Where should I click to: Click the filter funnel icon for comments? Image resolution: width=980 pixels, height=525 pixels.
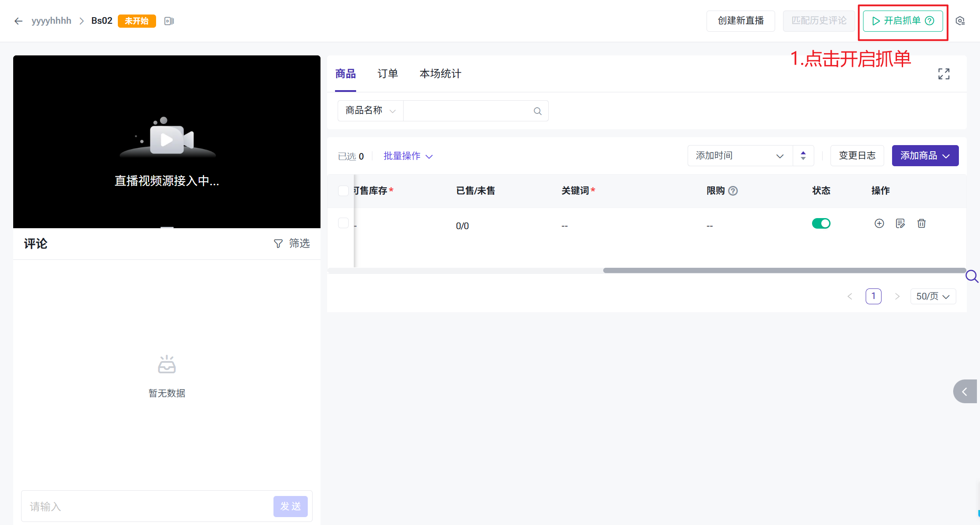coord(278,244)
